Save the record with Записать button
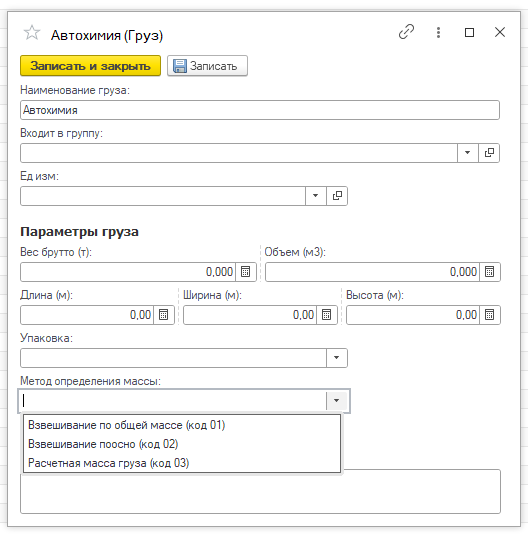Viewport: 528px width, 534px height. 207,66
